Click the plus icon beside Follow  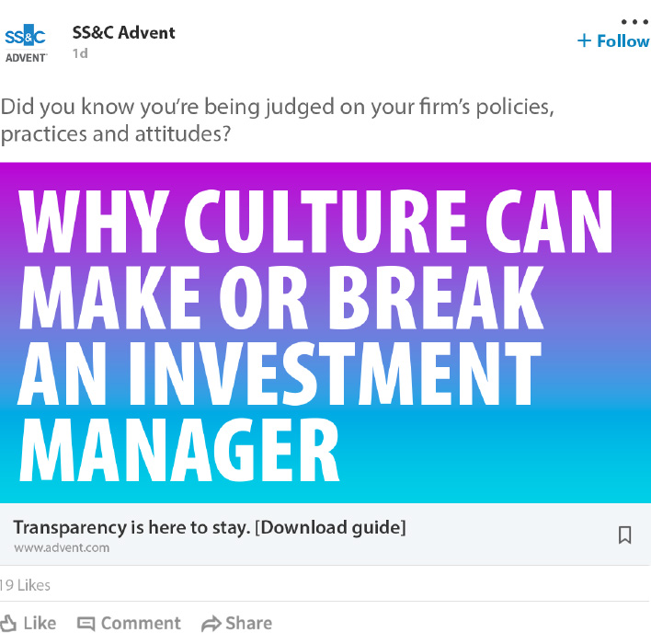pyautogui.click(x=584, y=40)
